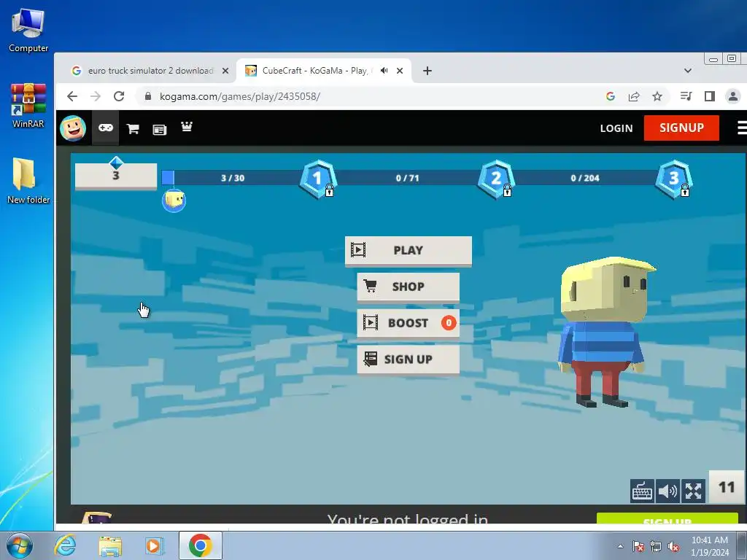Image resolution: width=747 pixels, height=560 pixels.
Task: Select the WinRAR desktop shortcut
Action: [28, 106]
